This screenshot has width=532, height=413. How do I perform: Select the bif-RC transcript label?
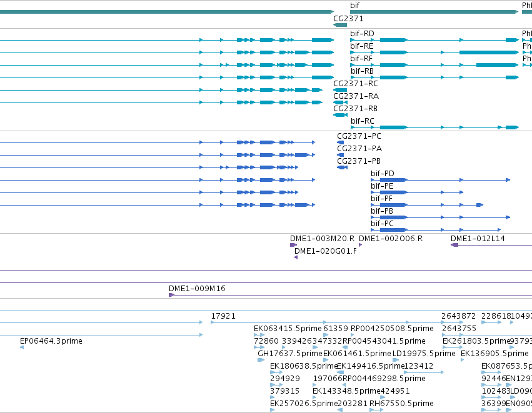coord(363,121)
